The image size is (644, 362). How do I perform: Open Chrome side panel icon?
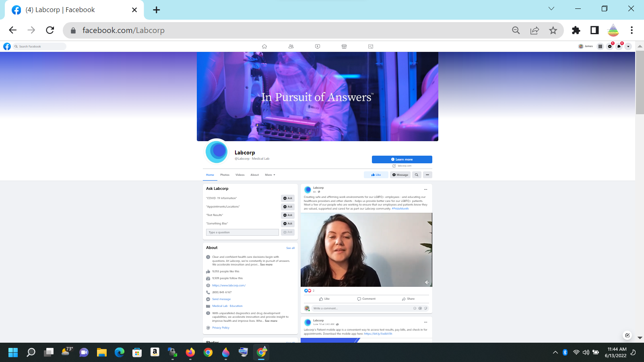tap(594, 30)
